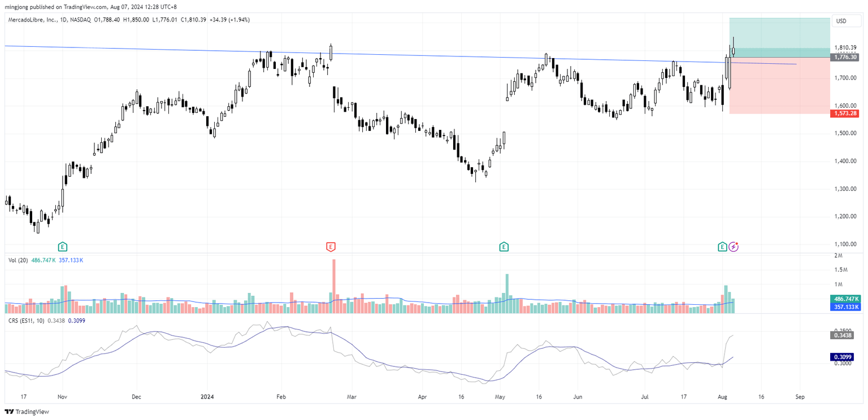Click the Aug label on the date axis
Viewport: 868px width, 420px height.
point(723,397)
